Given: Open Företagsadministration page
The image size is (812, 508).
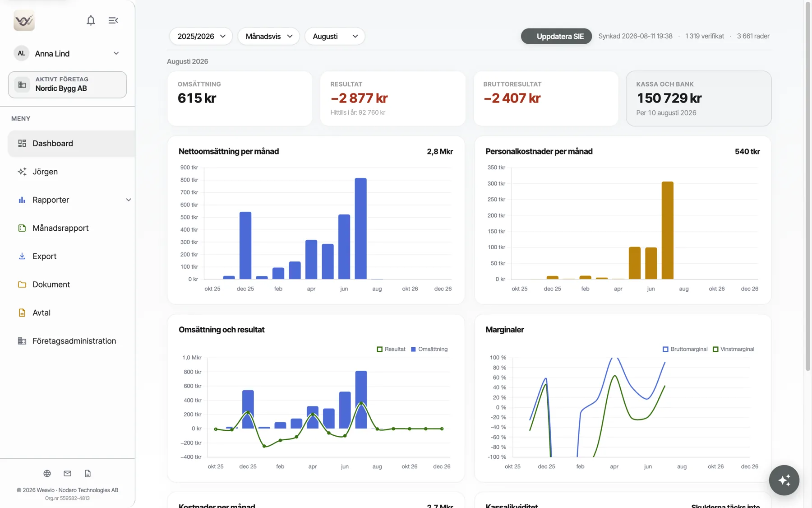Looking at the screenshot, I should pyautogui.click(x=71, y=341).
